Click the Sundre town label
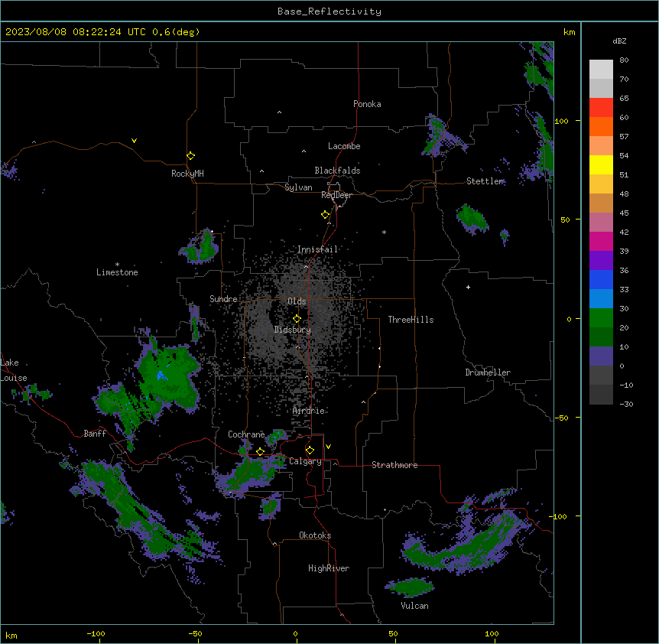 223,299
